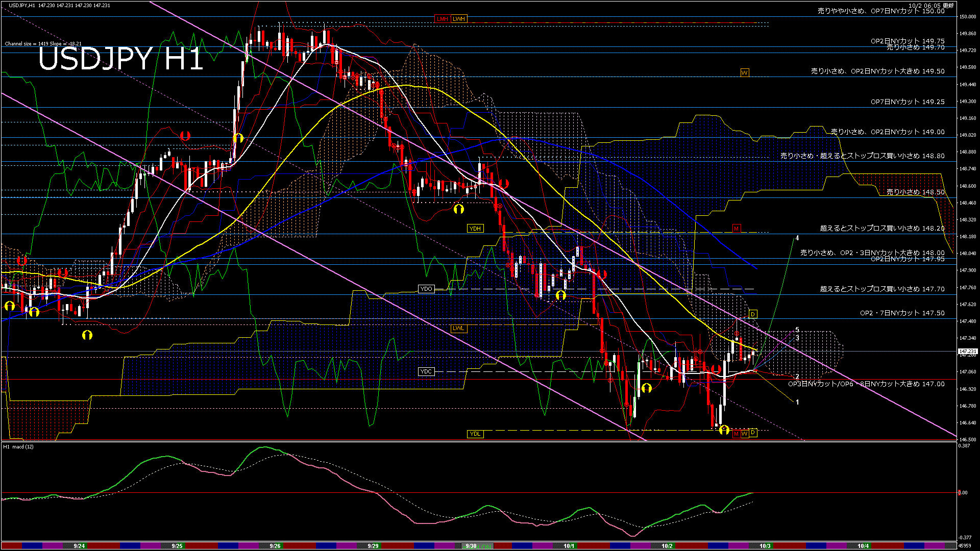Click the orange LWL last-week-low label
Screen dimensions: 980x551
click(x=458, y=329)
